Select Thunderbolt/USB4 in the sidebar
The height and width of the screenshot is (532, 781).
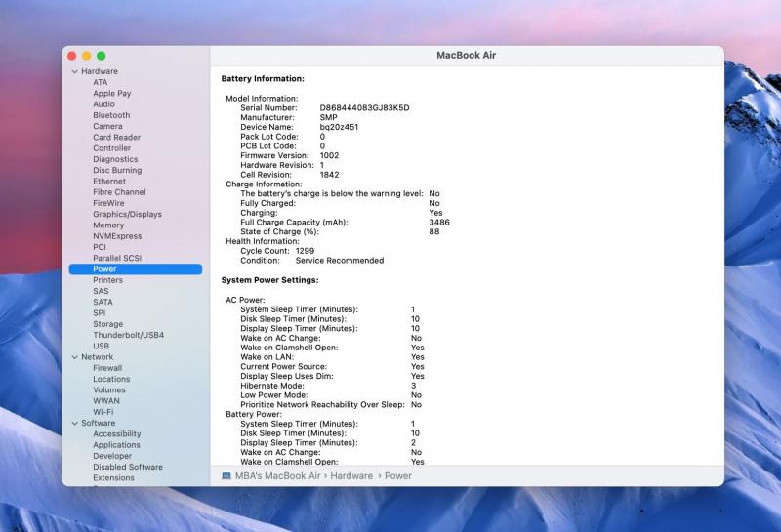[129, 335]
